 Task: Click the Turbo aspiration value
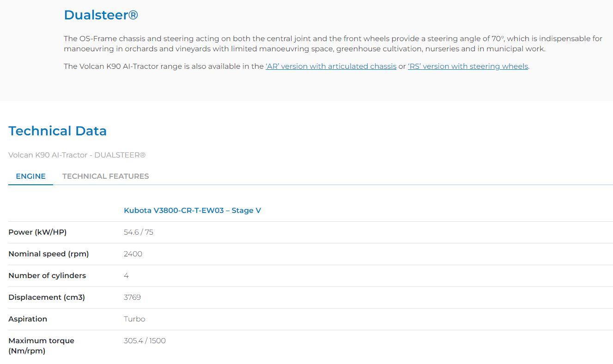coord(134,319)
